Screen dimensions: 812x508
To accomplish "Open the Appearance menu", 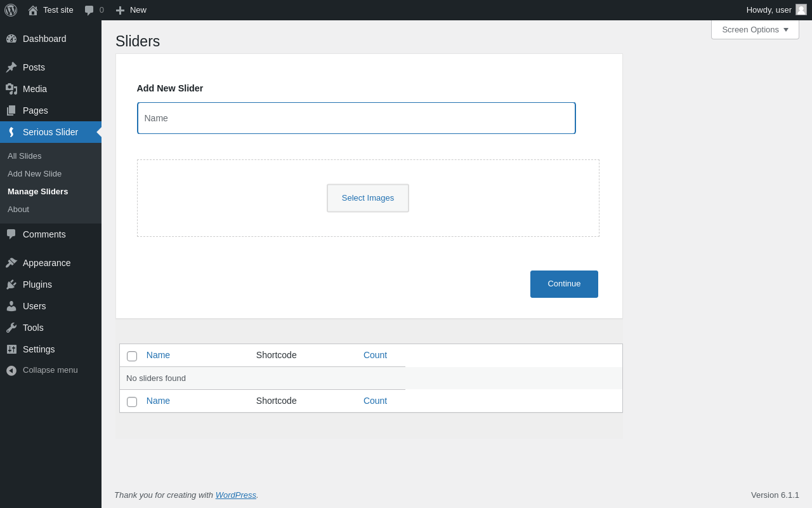I will click(x=51, y=263).
